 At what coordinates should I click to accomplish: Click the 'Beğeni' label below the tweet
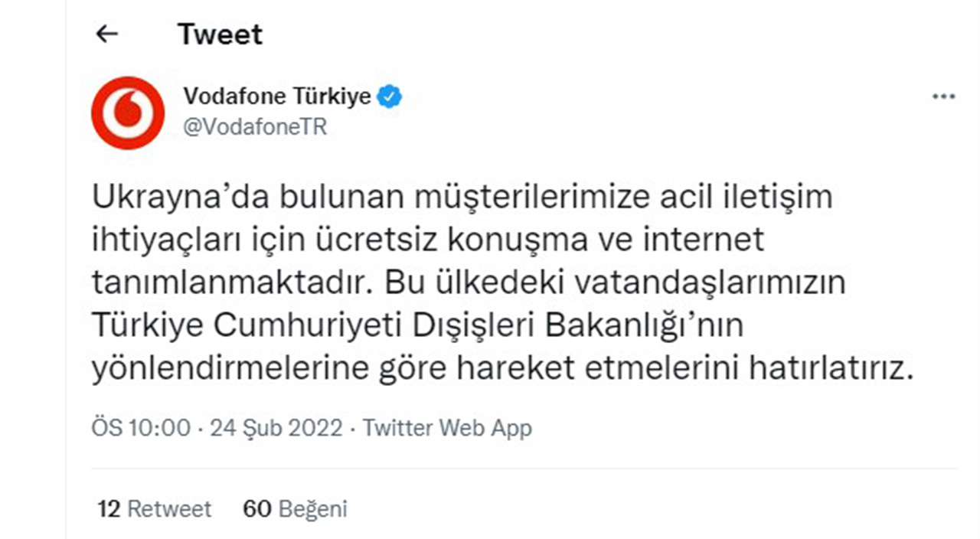pos(312,508)
